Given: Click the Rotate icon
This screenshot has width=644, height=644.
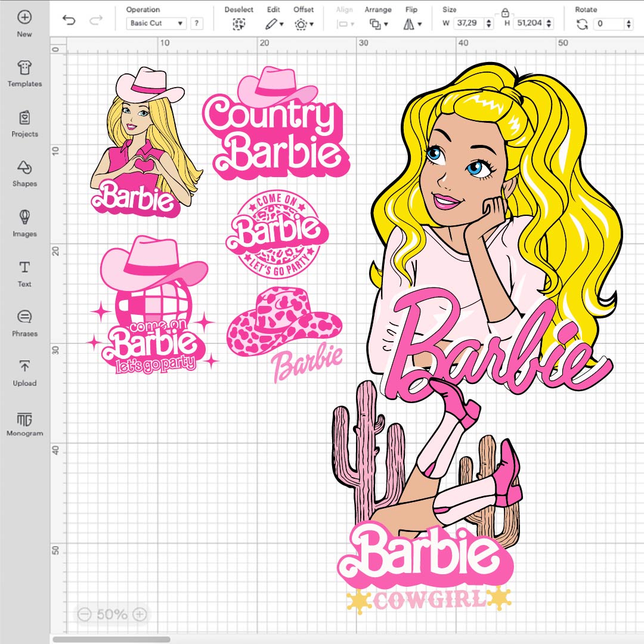Looking at the screenshot, I should [582, 24].
